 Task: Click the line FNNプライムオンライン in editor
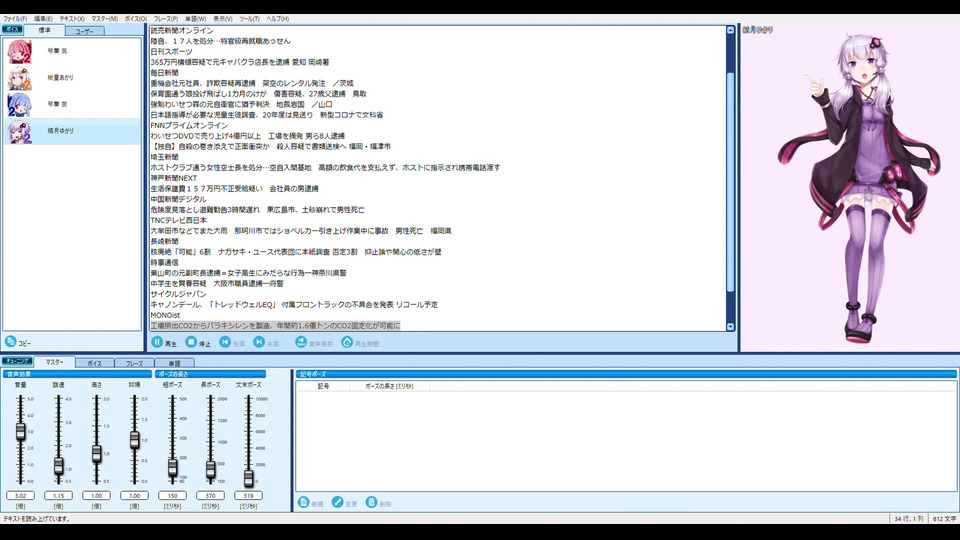point(189,126)
